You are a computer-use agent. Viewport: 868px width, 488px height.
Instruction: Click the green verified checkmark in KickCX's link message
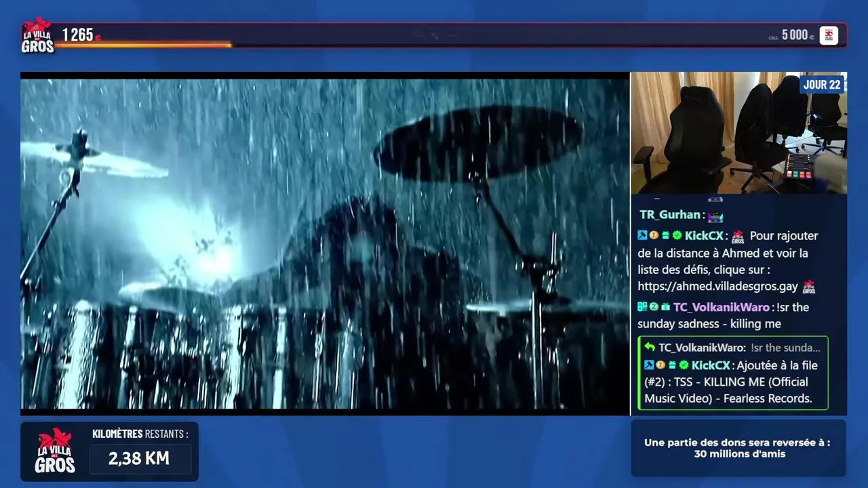tap(676, 236)
